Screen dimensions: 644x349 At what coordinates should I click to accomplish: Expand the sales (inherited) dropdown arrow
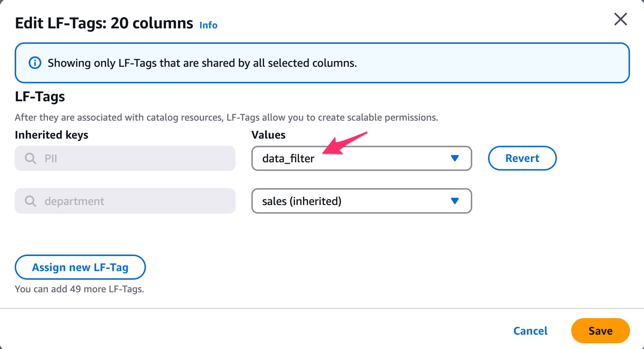pyautogui.click(x=455, y=201)
